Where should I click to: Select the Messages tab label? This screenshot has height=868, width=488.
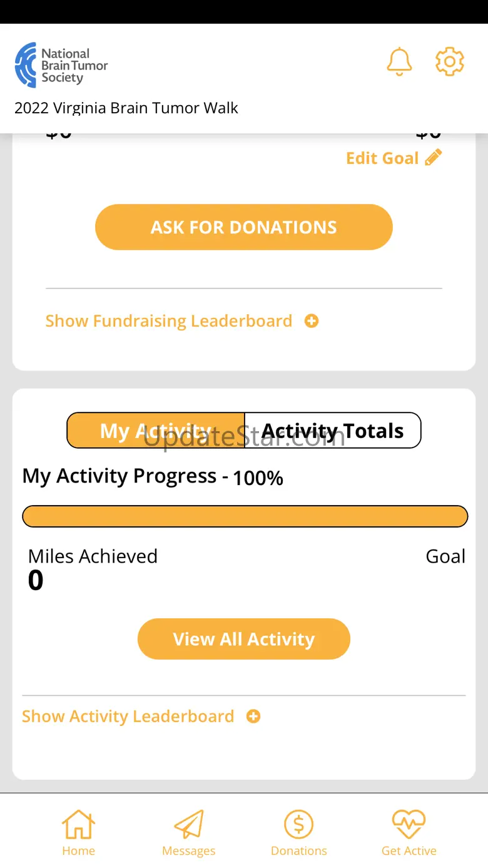pyautogui.click(x=189, y=851)
